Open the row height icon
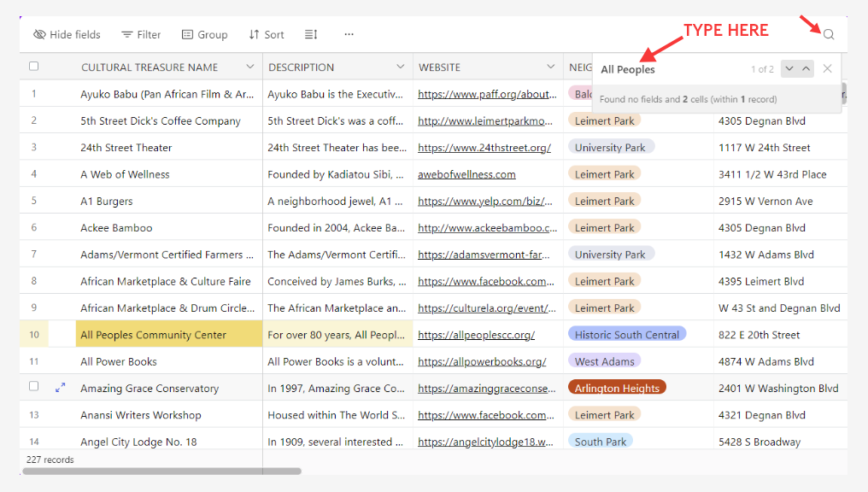 (311, 34)
